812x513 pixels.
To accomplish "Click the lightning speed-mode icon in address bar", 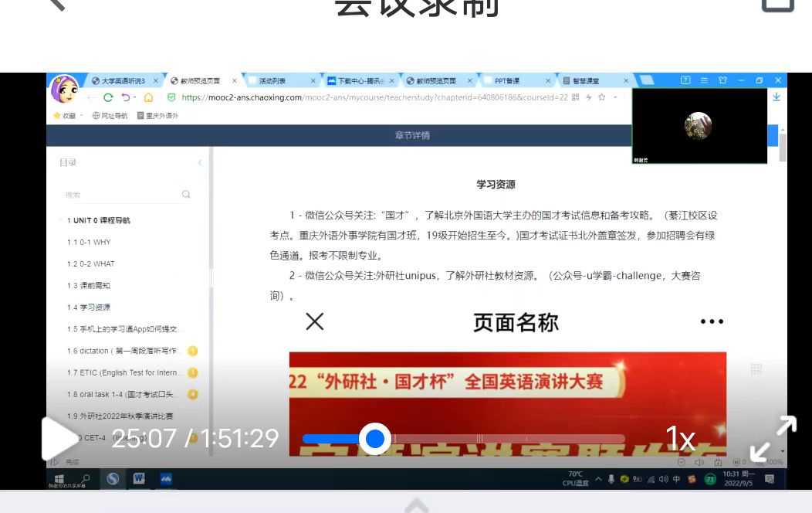I will point(589,97).
